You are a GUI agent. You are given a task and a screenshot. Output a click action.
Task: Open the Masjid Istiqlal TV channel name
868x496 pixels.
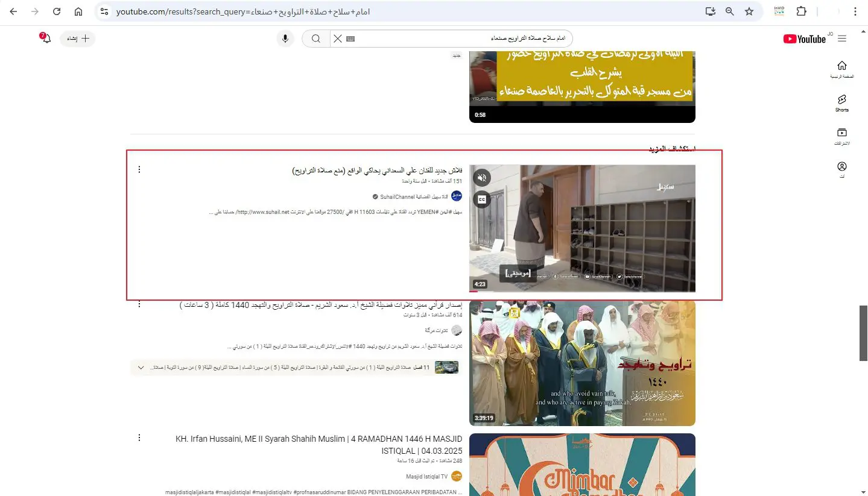point(427,477)
